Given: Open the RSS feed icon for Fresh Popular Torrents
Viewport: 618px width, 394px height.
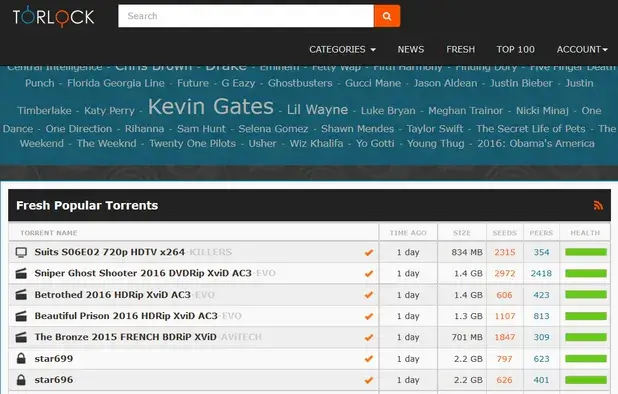Looking at the screenshot, I should pyautogui.click(x=598, y=205).
